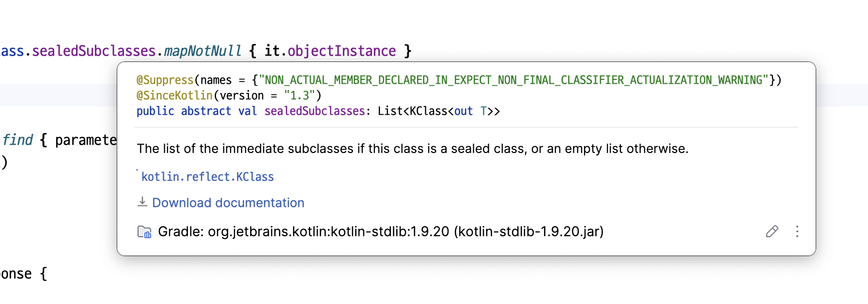Click the abstract keyword in the signature

[x=206, y=111]
